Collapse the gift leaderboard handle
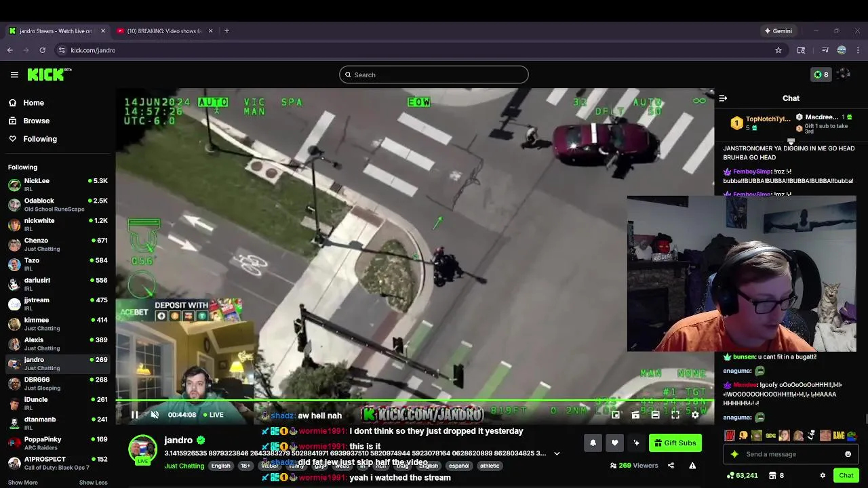Viewport: 868px width, 488px height. tap(791, 142)
